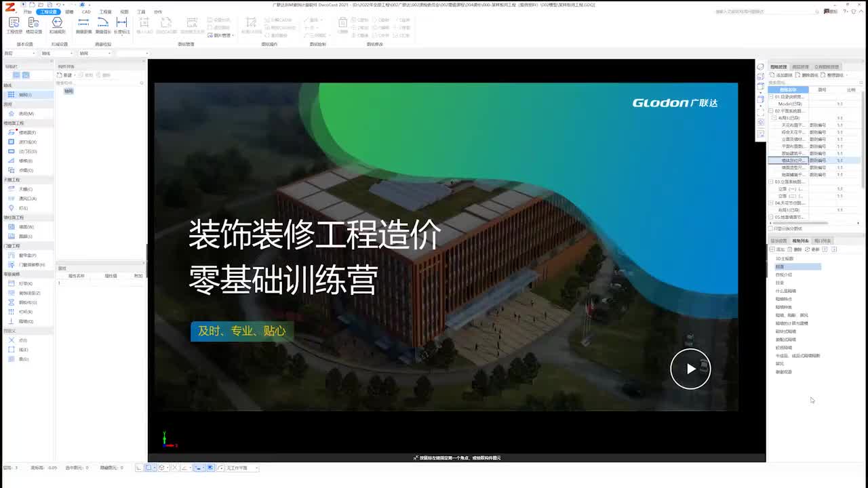
Task: Click move-up arrow in 视角列表 toolbar
Action: click(825, 249)
